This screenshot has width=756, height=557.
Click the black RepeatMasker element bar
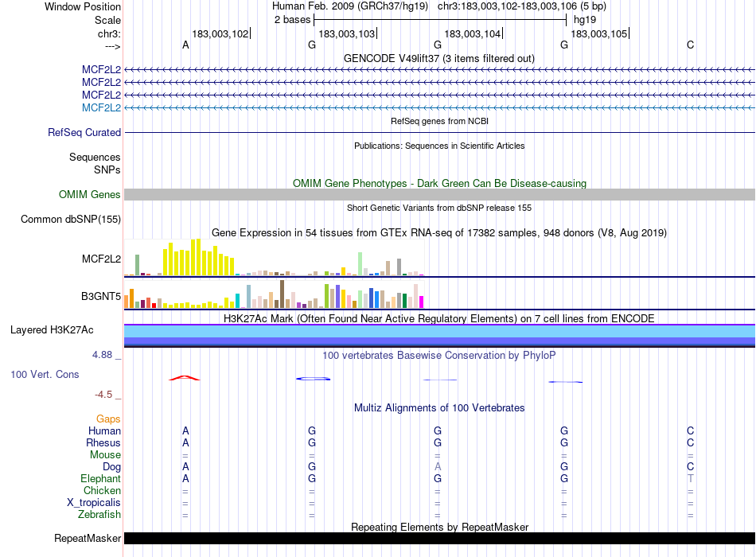(x=439, y=538)
